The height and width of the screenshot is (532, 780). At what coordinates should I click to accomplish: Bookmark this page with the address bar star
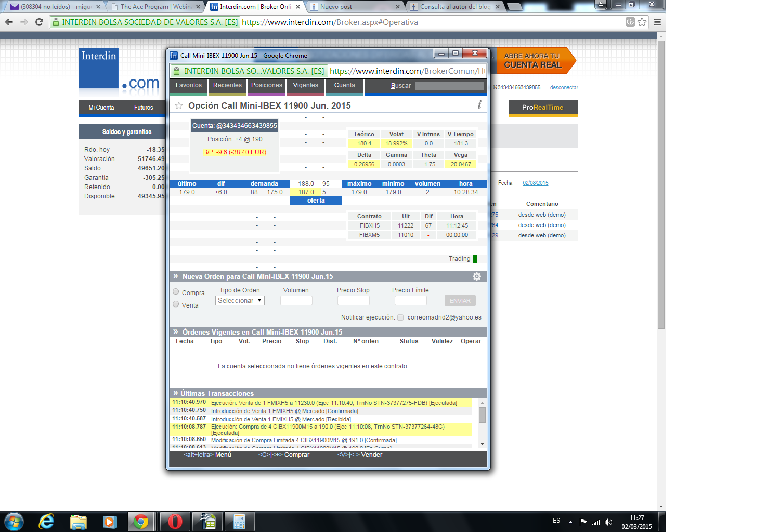coord(642,22)
